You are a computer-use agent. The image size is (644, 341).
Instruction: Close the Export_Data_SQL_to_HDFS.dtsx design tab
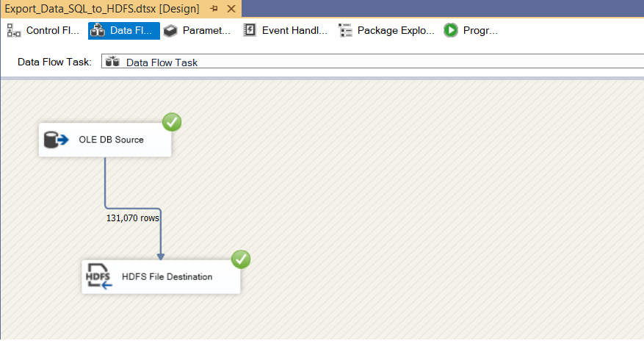tap(231, 9)
